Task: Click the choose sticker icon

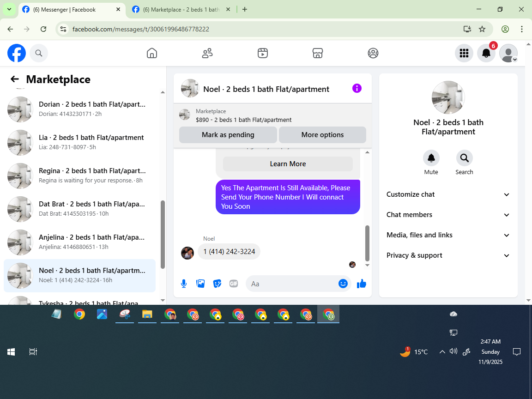Action: (x=217, y=284)
